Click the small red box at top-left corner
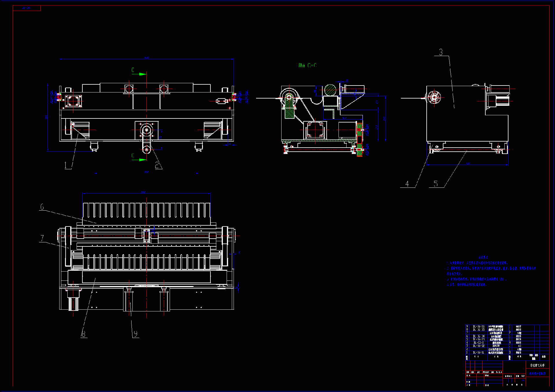Screen dimensions: 555x392 pyautogui.click(x=27, y=8)
